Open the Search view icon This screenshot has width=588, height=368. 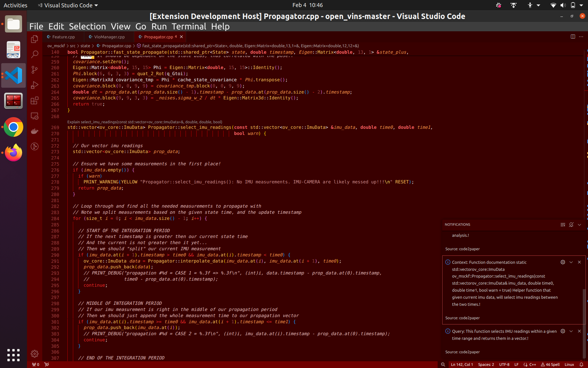tap(35, 54)
